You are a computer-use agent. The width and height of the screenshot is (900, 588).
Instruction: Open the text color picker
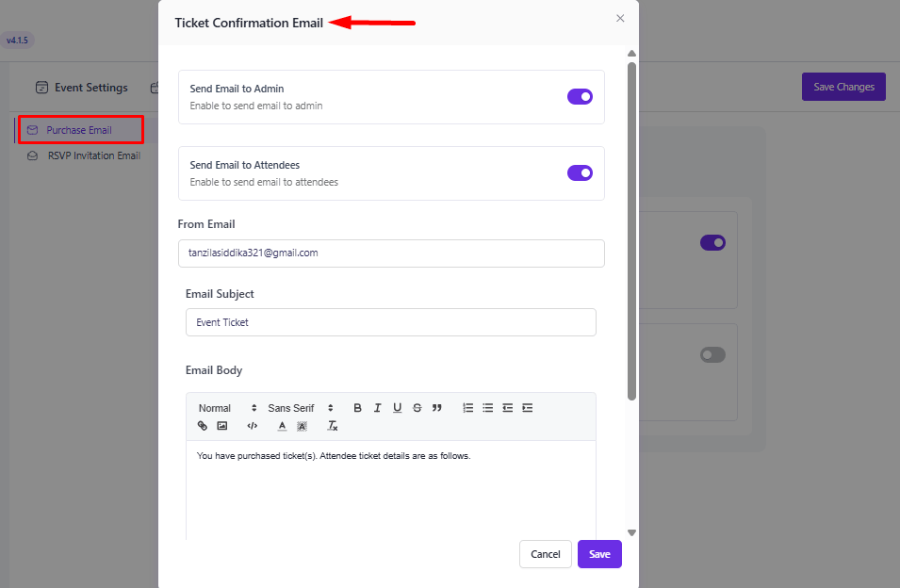pyautogui.click(x=282, y=426)
